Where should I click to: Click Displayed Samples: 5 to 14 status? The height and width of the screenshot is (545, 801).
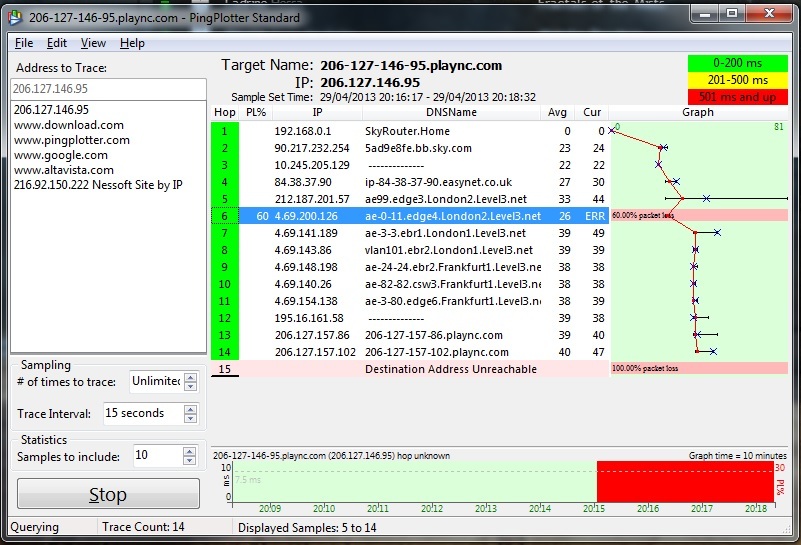point(307,528)
